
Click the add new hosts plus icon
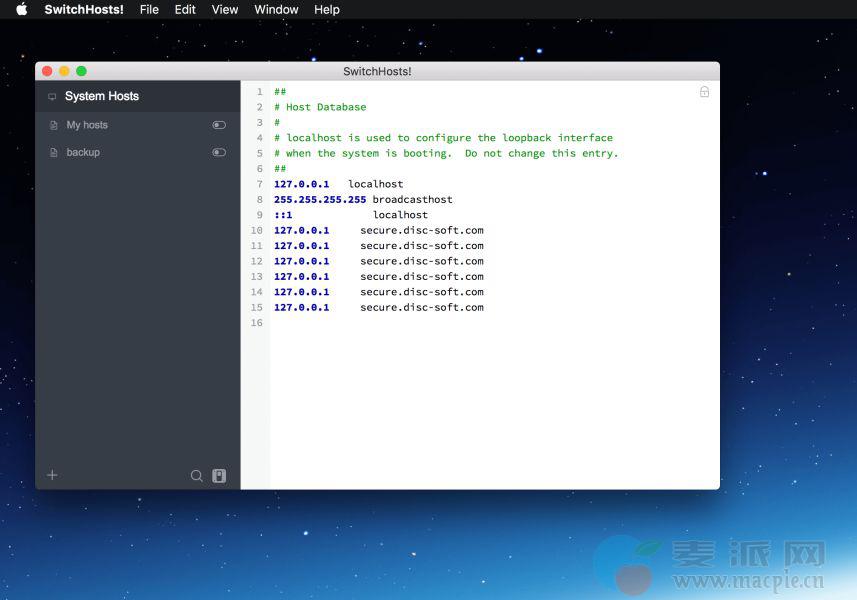click(x=52, y=475)
